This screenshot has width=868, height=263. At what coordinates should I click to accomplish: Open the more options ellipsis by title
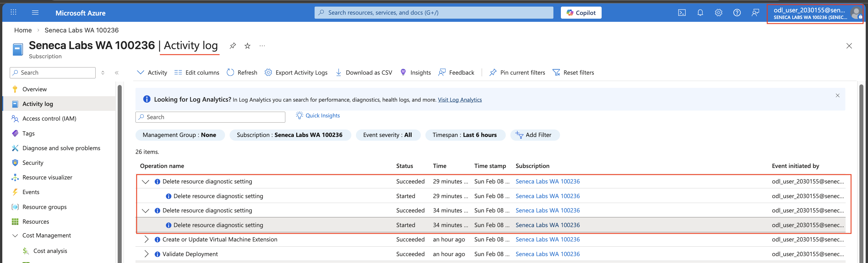pos(262,46)
